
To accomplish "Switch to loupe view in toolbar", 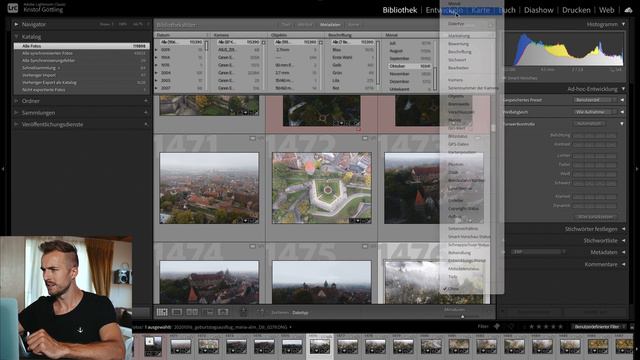I will [177, 312].
